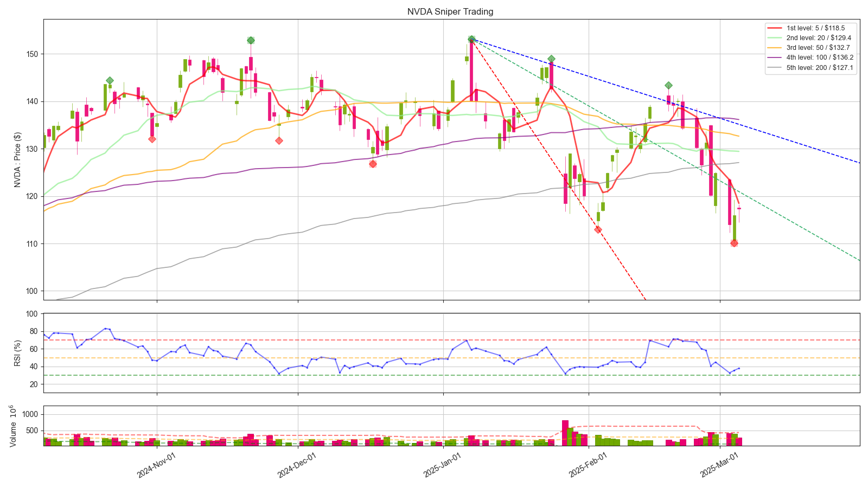Click the 110 tick on price axis
Image resolution: width=868 pixels, height=488 pixels.
point(32,244)
